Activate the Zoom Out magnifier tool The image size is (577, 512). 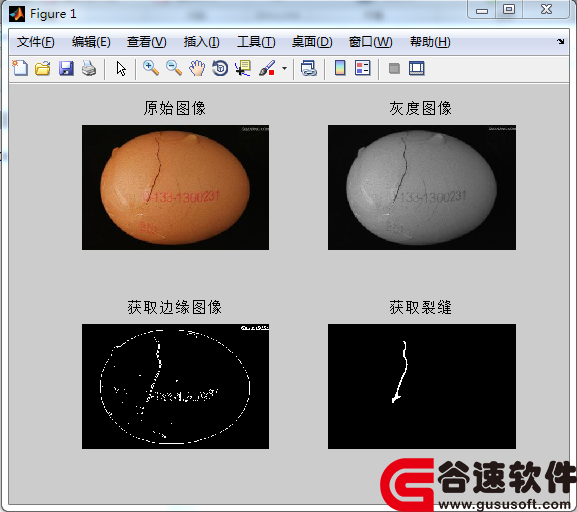tap(174, 68)
